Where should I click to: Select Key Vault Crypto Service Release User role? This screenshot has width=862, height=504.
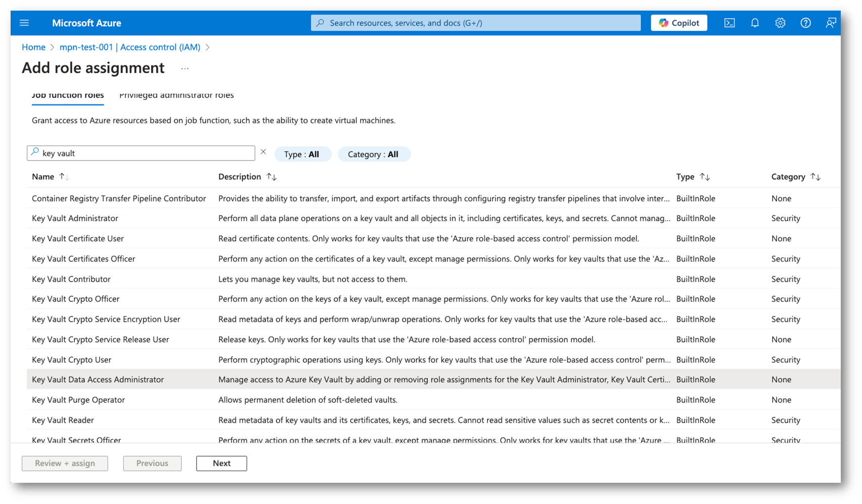pyautogui.click(x=101, y=339)
